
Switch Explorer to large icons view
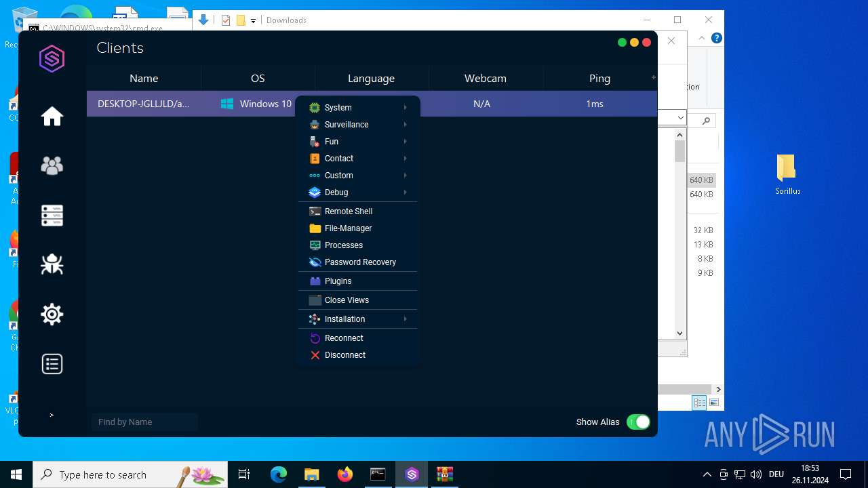coord(714,403)
